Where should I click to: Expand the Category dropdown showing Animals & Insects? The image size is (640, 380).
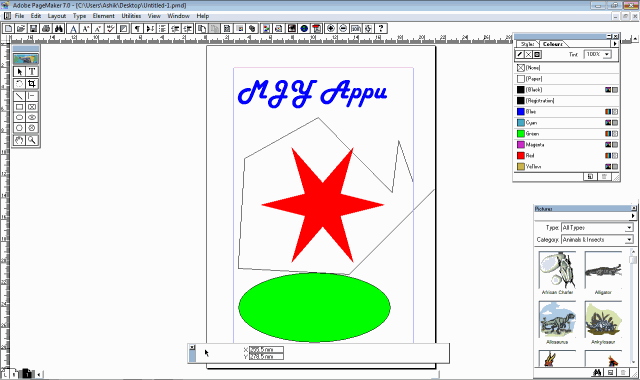pos(598,240)
